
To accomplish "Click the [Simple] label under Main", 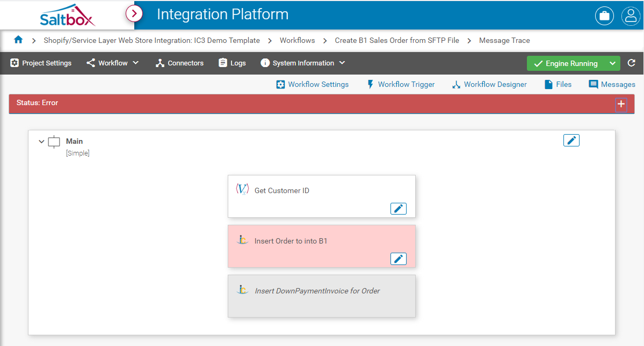I will pyautogui.click(x=78, y=153).
